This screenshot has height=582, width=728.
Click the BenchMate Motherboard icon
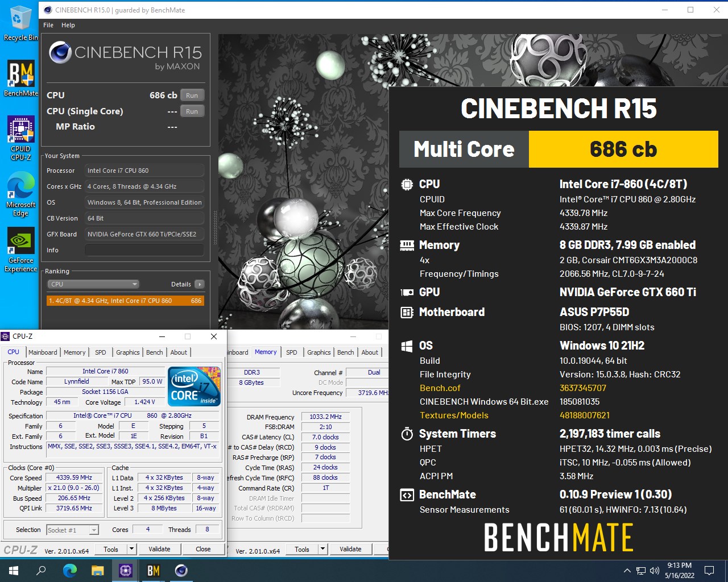tap(407, 312)
